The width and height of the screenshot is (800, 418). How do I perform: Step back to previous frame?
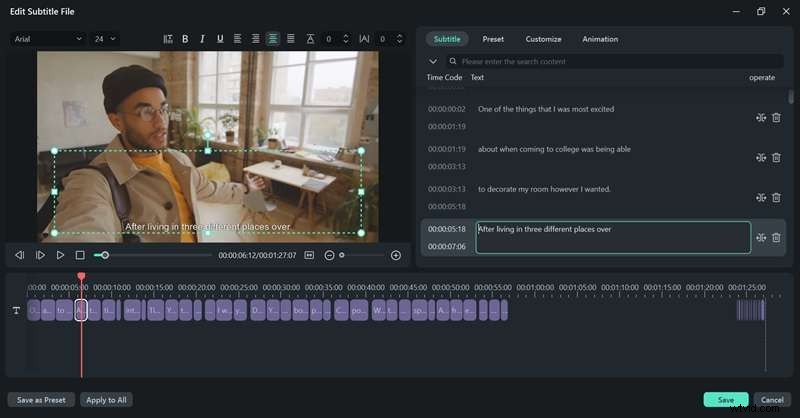[x=19, y=255]
